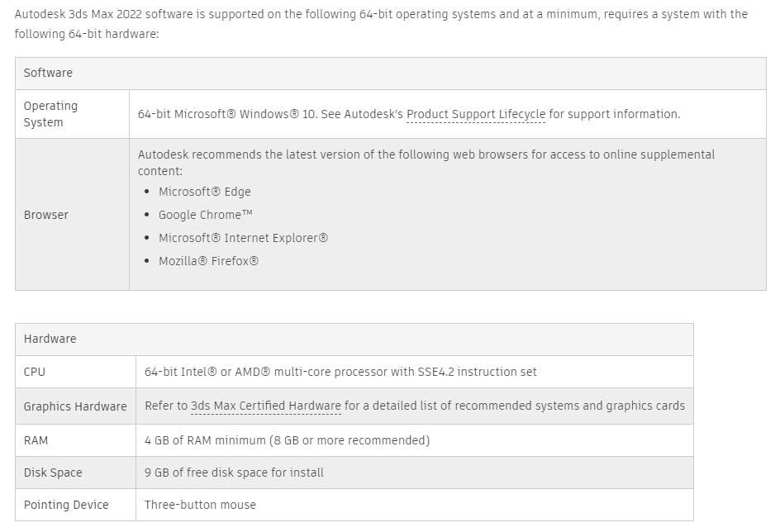Click the 4 GB of RAM minimum text

(287, 440)
